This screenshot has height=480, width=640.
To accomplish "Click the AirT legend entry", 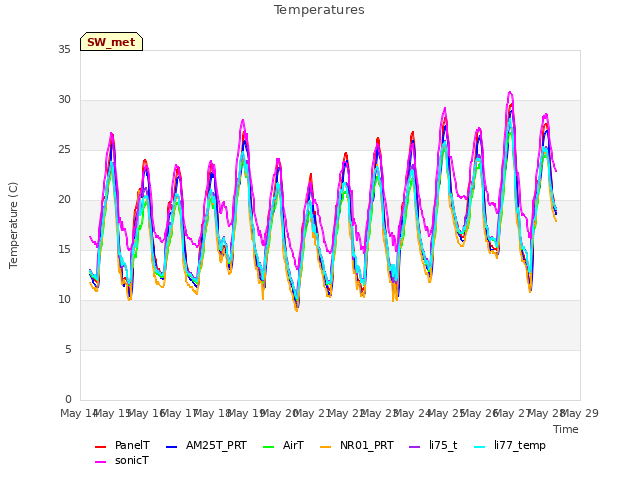I will [x=284, y=445].
